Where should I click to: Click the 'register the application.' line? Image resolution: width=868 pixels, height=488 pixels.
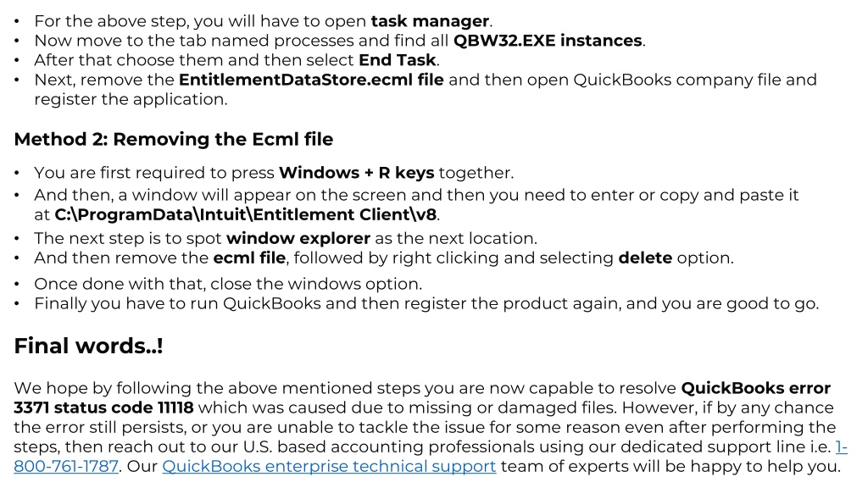click(x=131, y=100)
